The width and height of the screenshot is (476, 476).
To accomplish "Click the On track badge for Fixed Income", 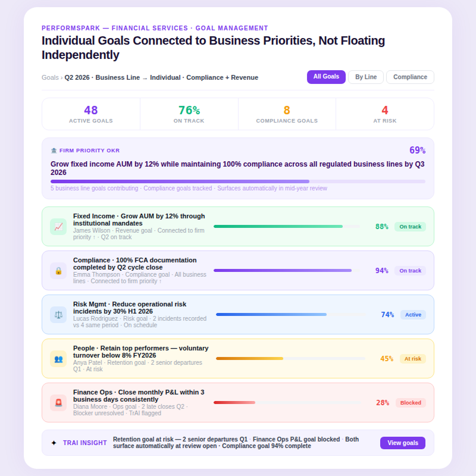I will 410,227.
